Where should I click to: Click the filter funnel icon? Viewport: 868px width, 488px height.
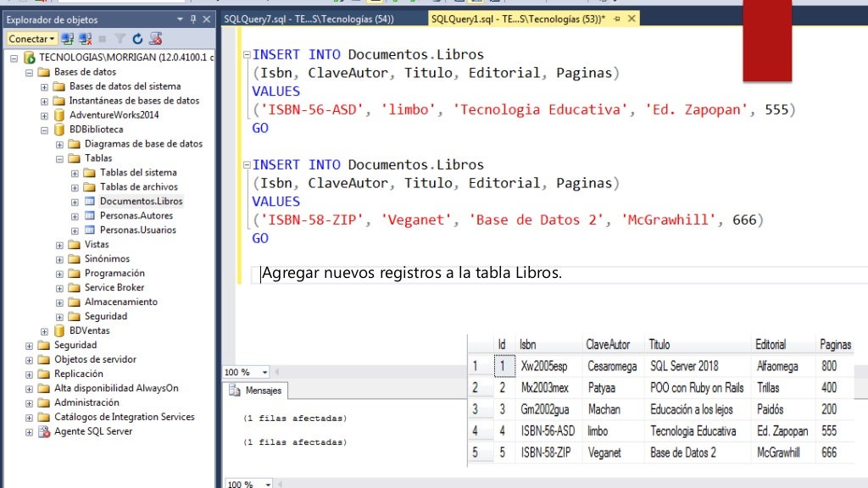coord(120,38)
